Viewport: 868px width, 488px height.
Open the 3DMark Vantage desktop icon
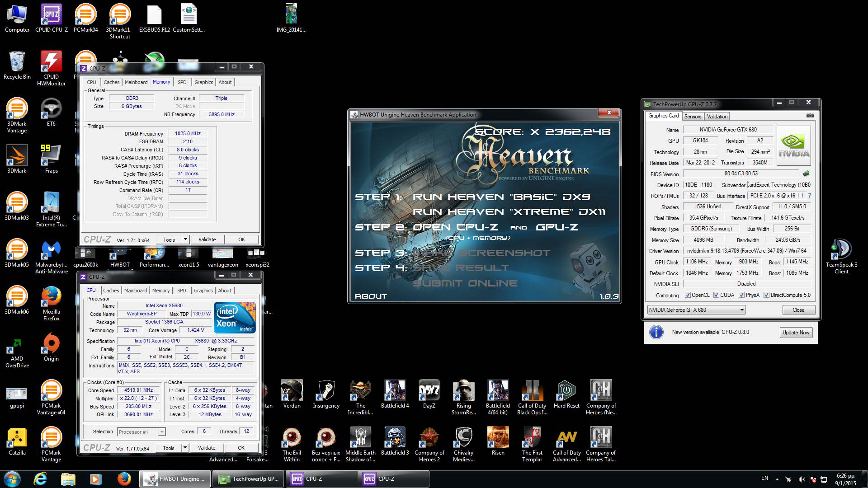[17, 115]
